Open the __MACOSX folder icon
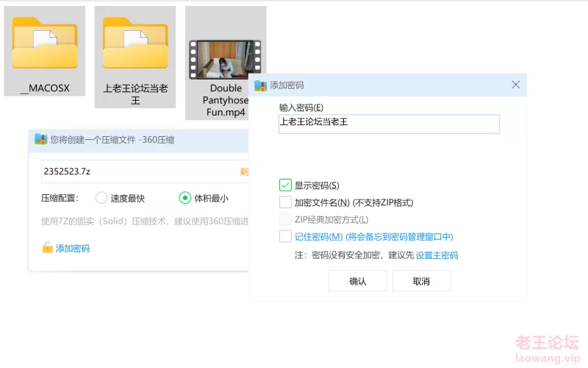Screen dimensions: 588x368 (45, 43)
